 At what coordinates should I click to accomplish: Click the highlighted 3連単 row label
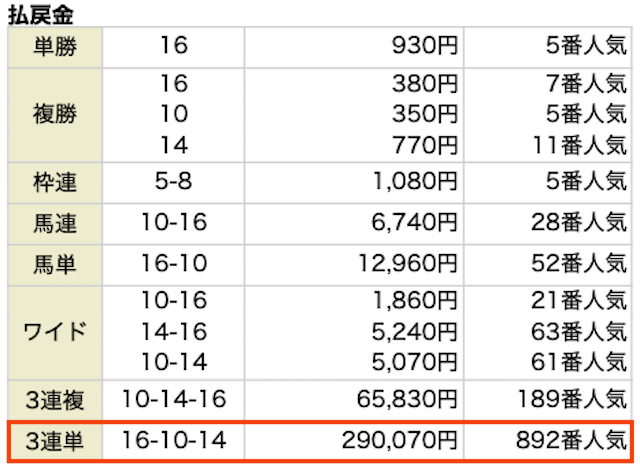pos(55,439)
